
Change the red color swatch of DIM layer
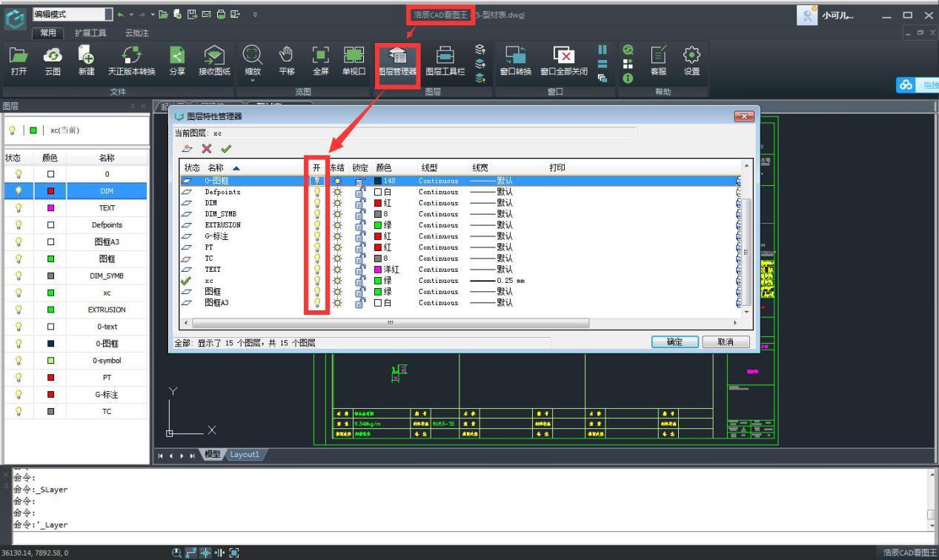coord(378,203)
